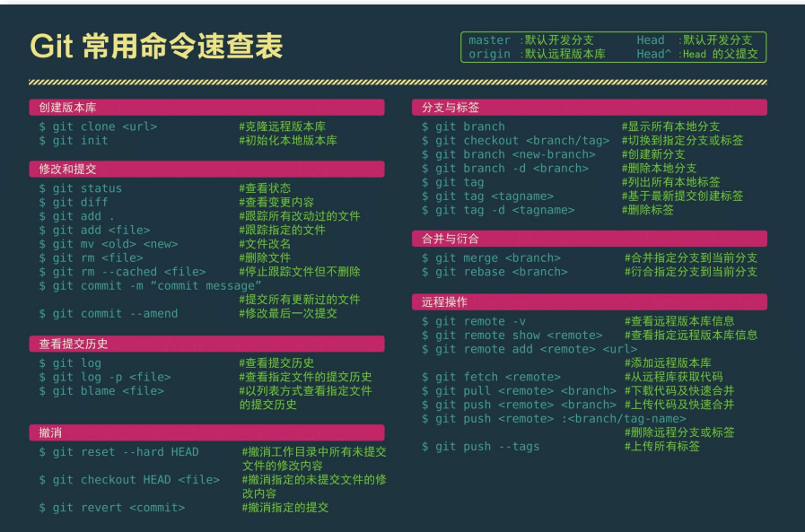Click the comment '#查看变更内容'

point(276,202)
